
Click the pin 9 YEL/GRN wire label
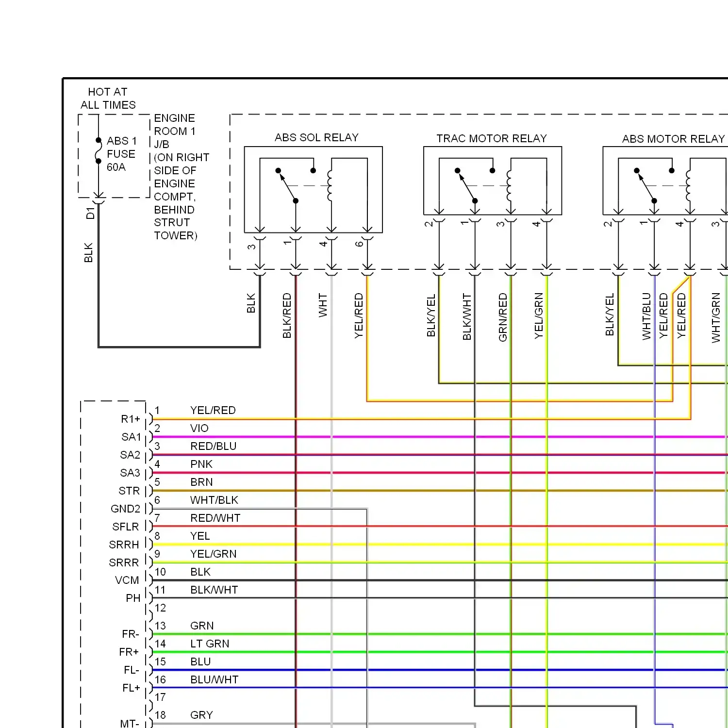[214, 554]
